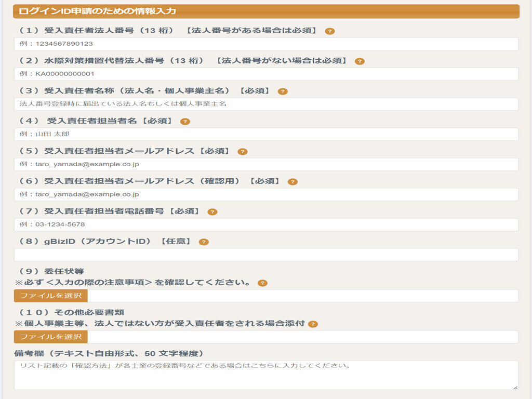Screen dimensions: 532x399
Task: Show help for 受入責任者担当者電話番号
Action: tap(212, 212)
